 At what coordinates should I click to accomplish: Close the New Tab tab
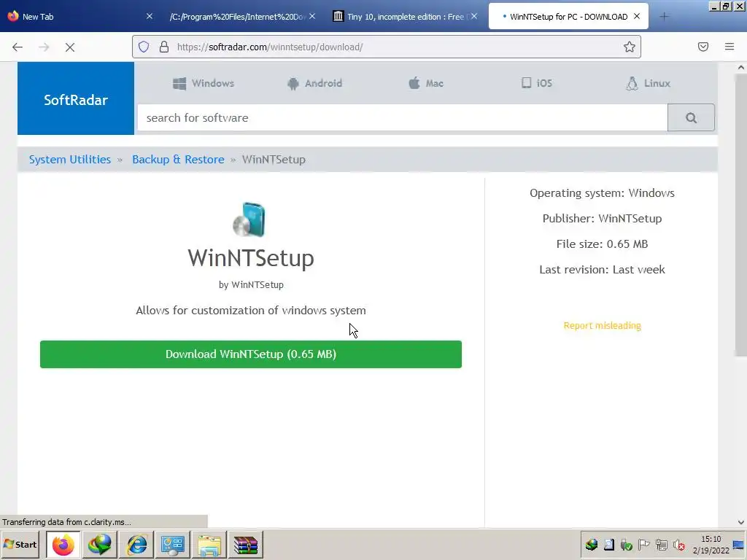(149, 16)
